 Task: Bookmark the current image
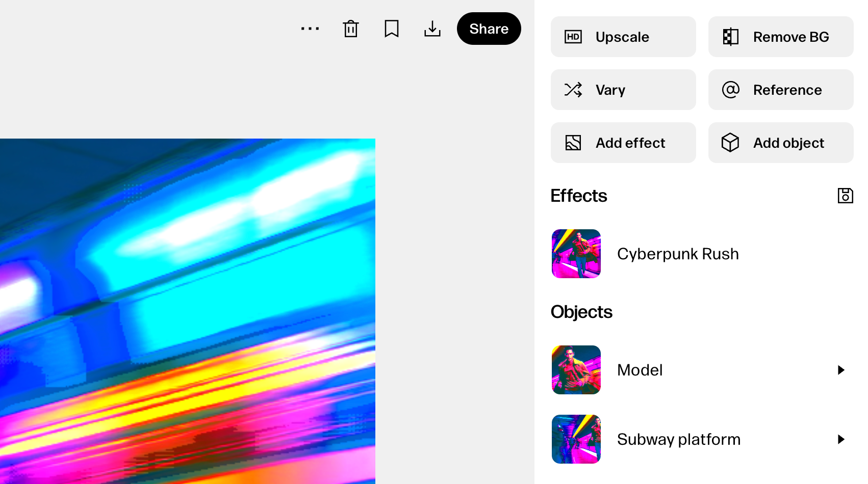(x=391, y=29)
